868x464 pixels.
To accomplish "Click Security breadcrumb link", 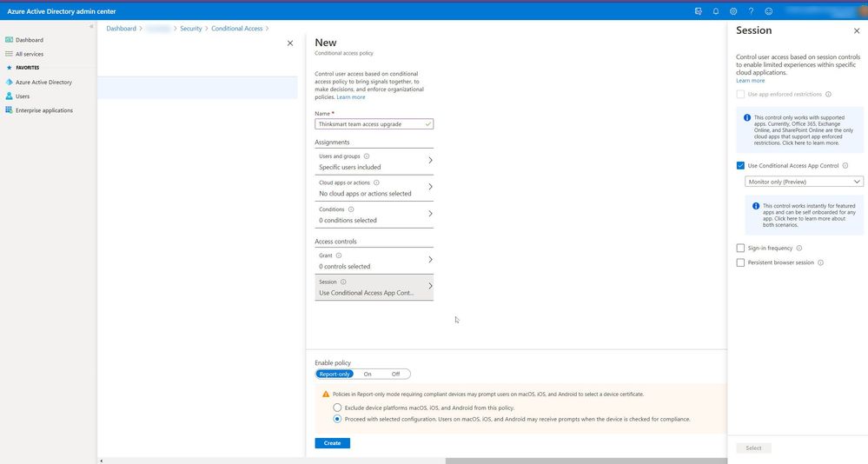I will coord(191,28).
